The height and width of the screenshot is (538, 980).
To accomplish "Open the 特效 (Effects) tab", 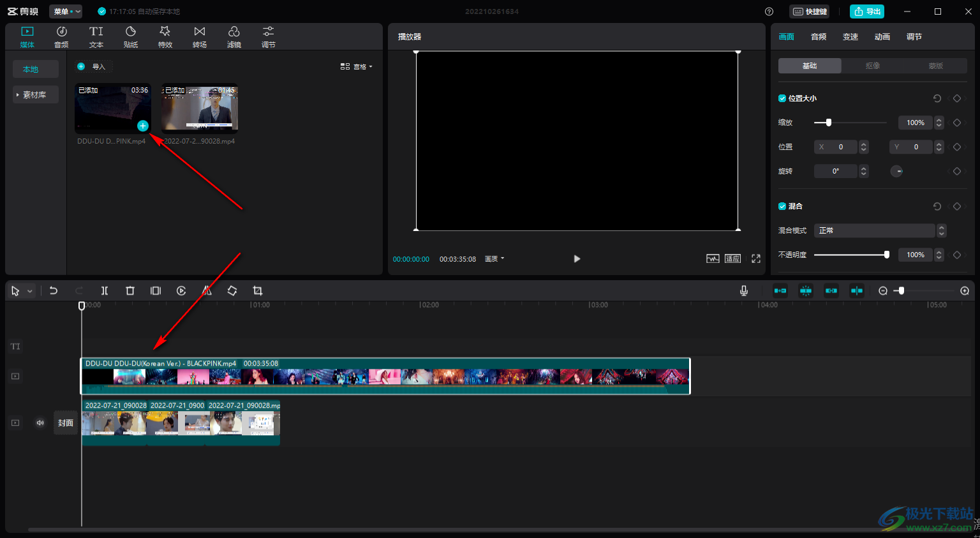I will coord(165,37).
